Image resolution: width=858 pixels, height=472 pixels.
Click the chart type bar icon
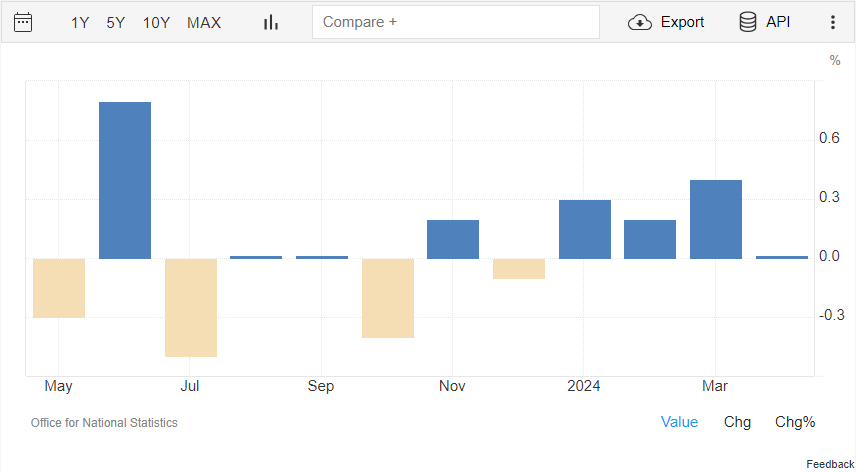coord(271,22)
